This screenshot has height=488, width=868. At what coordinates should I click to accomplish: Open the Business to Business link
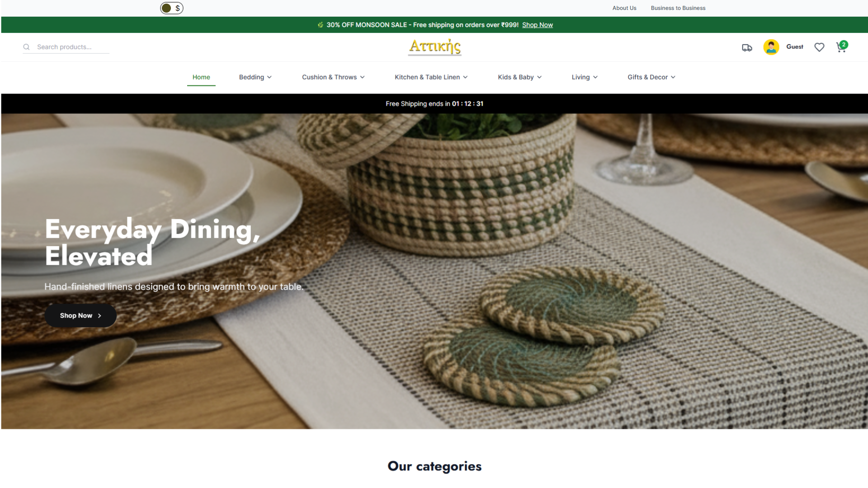click(678, 8)
